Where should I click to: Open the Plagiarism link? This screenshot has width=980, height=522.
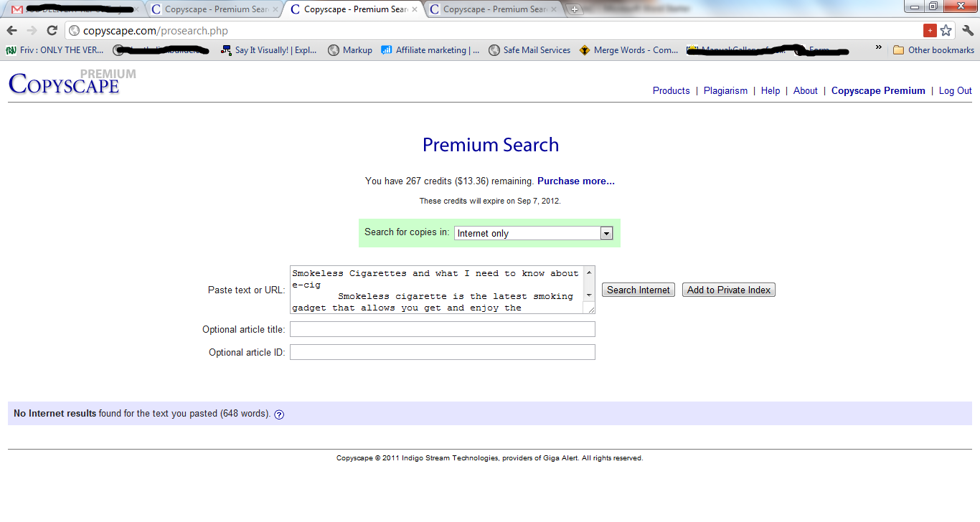pyautogui.click(x=725, y=91)
